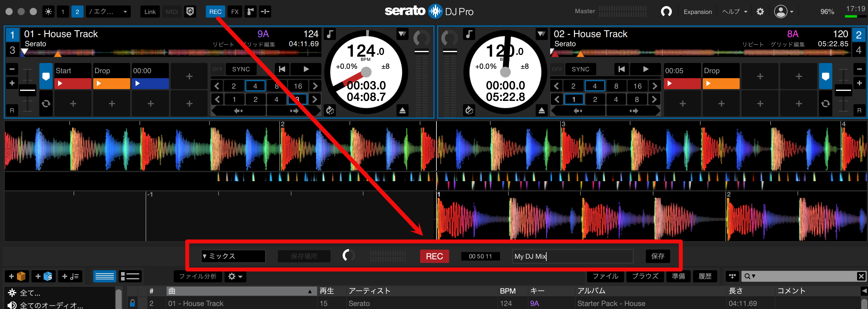Click the ファイル分析 analyze files button
Viewport: 868px width, 309px height.
pyautogui.click(x=198, y=276)
